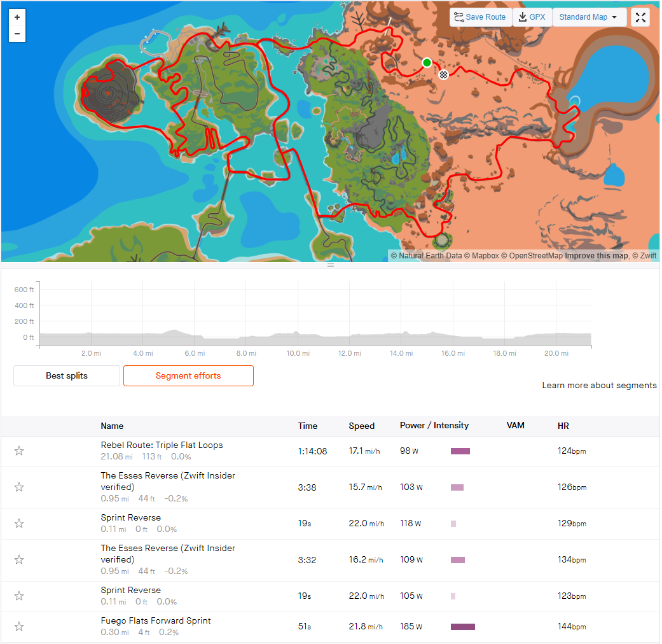Grab the map resize handle below map

(x=331, y=265)
